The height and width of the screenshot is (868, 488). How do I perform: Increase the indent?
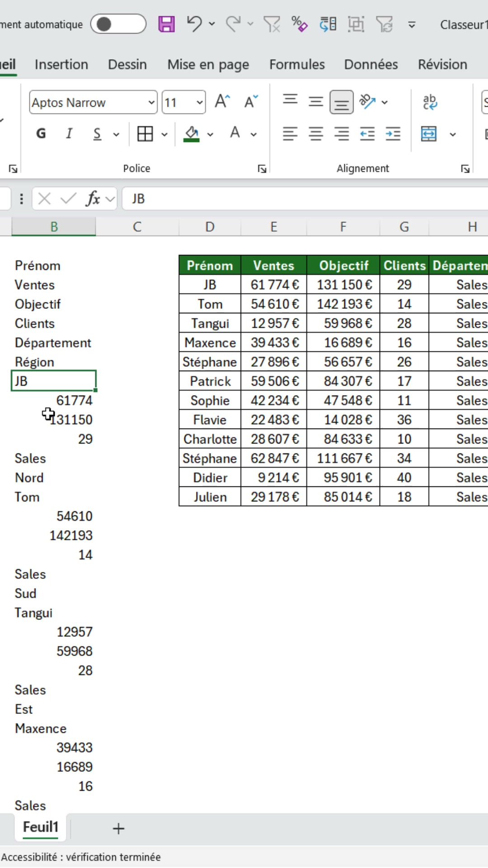point(393,134)
